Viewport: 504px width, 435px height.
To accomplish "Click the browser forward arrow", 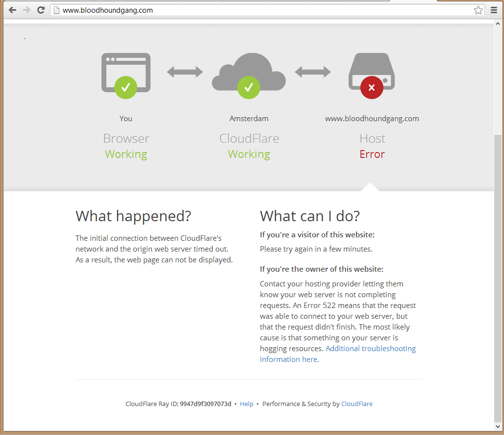I will tap(26, 10).
